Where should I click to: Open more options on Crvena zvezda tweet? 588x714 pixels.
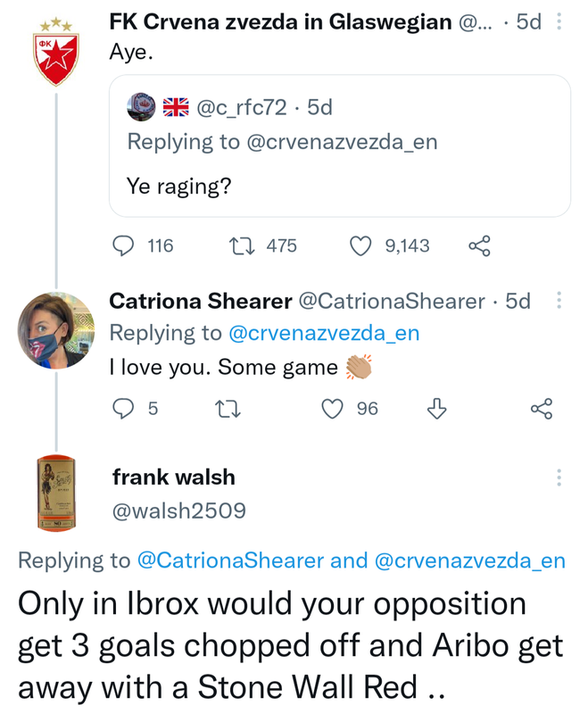click(559, 22)
